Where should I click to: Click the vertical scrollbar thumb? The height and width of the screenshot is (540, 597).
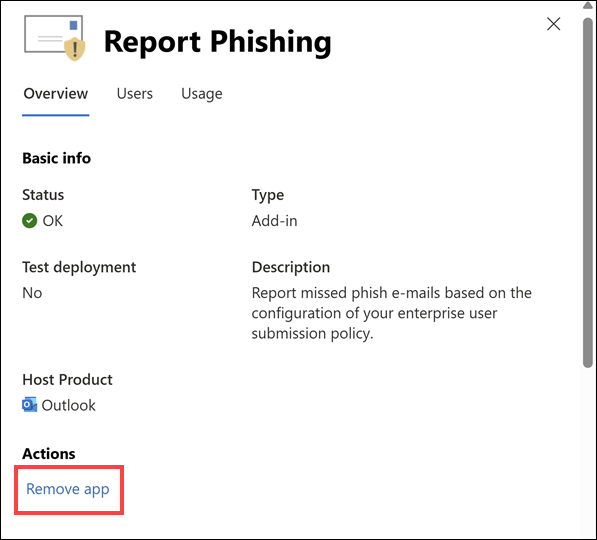(x=587, y=193)
